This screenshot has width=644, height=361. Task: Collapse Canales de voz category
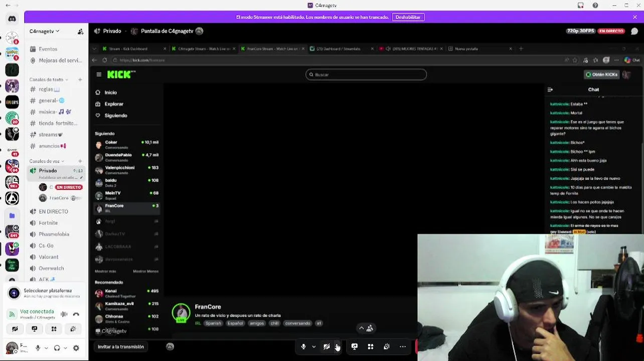47,161
